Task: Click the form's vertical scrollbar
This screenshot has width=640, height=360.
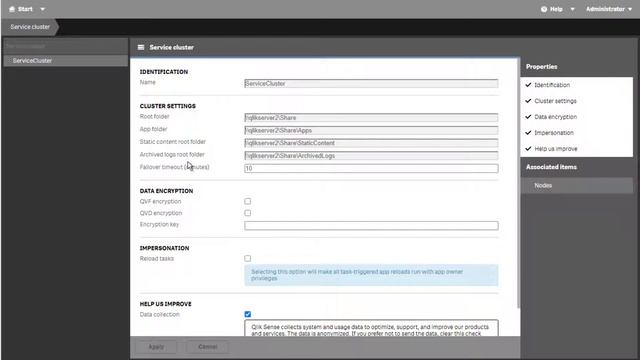Action: point(518,184)
